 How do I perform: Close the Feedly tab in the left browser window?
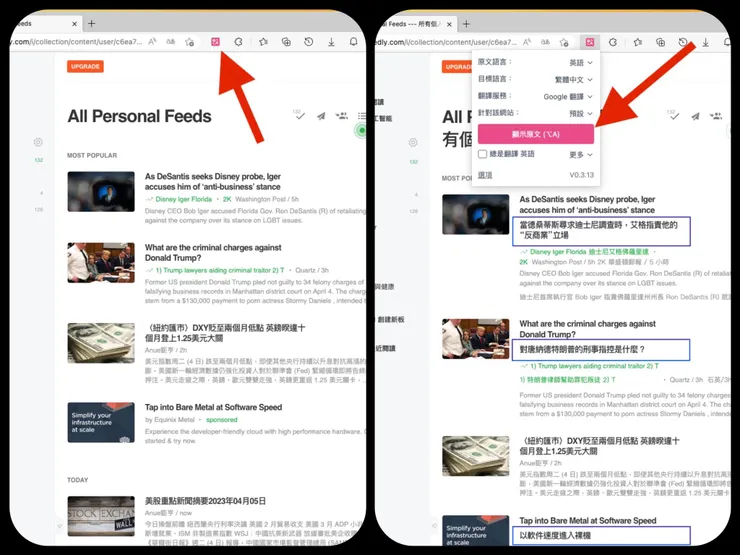tap(75, 24)
